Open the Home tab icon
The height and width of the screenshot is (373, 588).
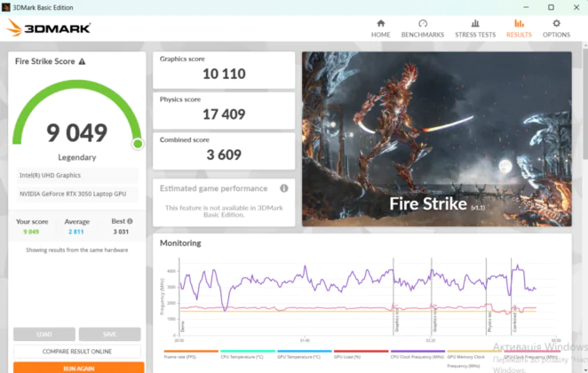coord(381,24)
